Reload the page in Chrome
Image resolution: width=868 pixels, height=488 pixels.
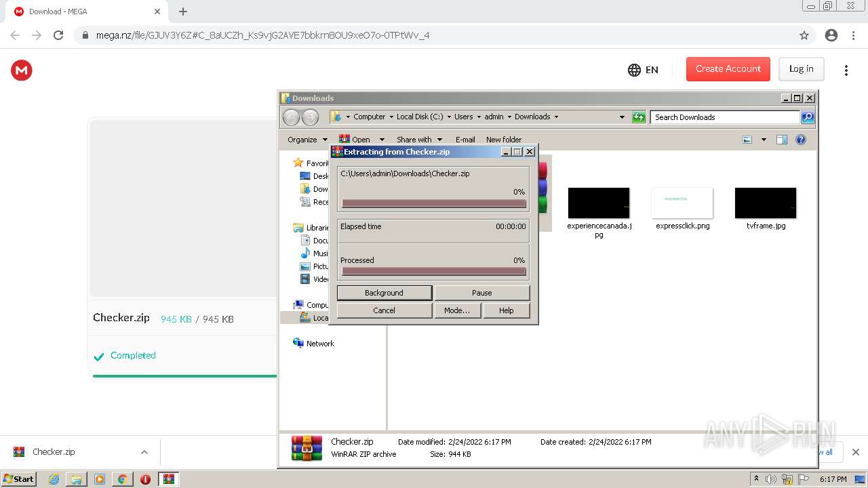(58, 35)
